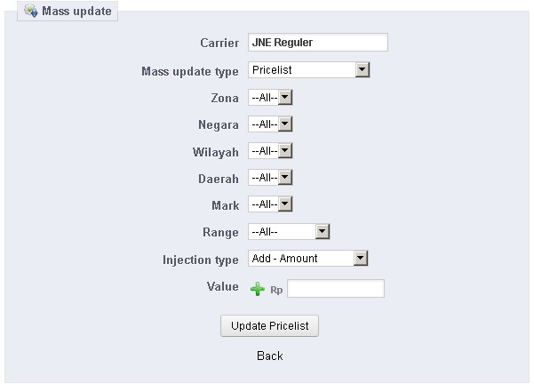Viewport: 534px width, 392px height.
Task: Expand the Mark dropdown
Action: tap(270, 204)
